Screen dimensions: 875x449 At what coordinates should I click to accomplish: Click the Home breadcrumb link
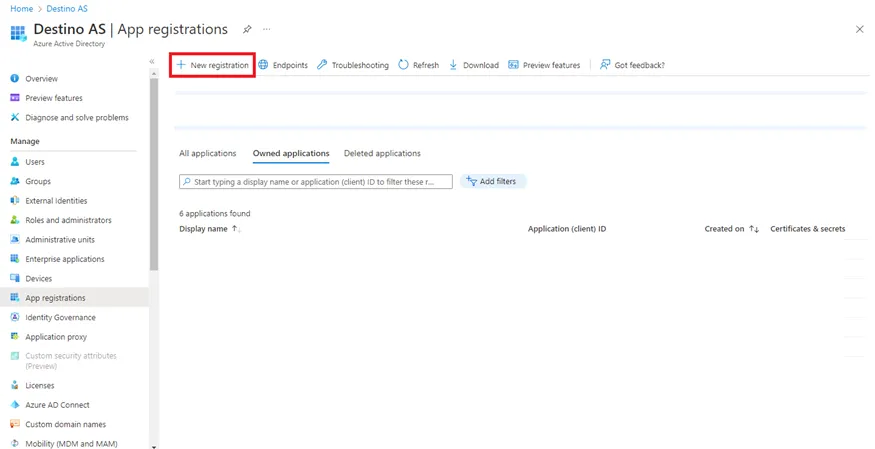coord(21,9)
